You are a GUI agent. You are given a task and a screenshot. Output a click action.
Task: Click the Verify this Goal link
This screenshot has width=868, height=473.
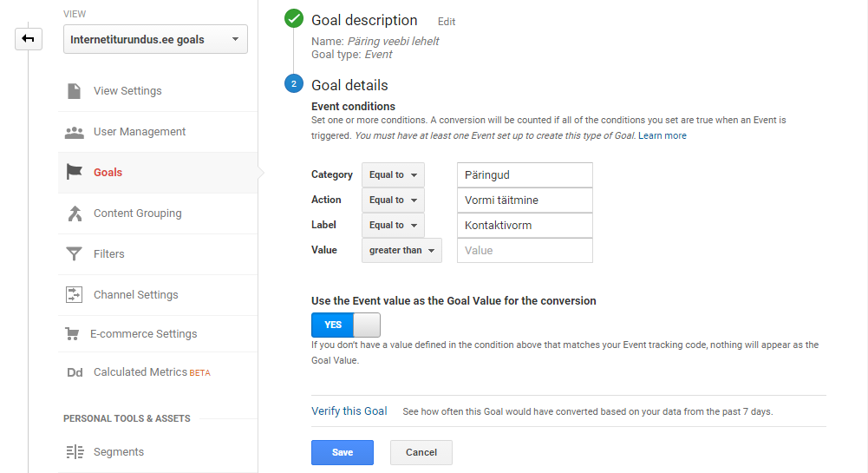pyautogui.click(x=349, y=411)
